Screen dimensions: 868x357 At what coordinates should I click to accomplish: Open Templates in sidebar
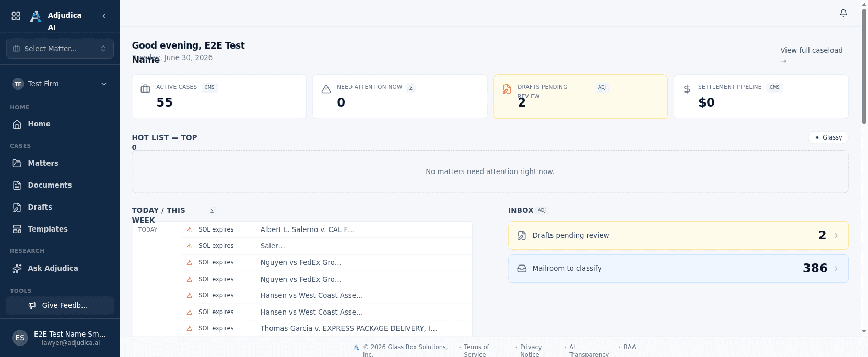[60, 229]
